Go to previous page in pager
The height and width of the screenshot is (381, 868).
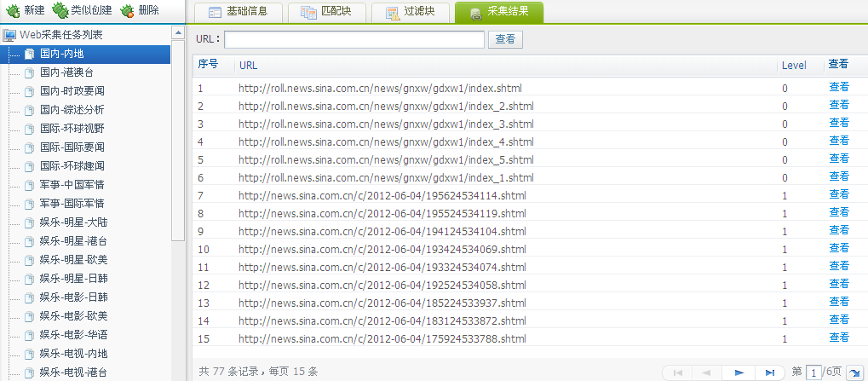coord(706,372)
